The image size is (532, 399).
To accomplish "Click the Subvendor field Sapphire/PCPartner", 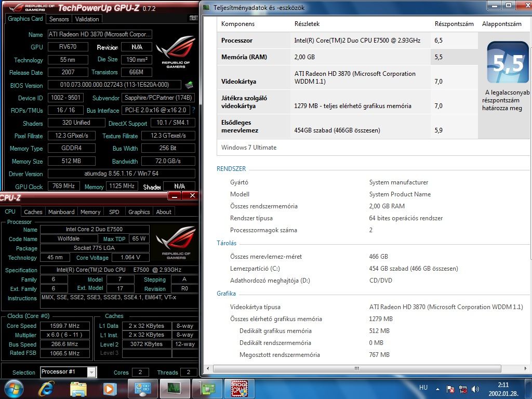I will coord(158,98).
